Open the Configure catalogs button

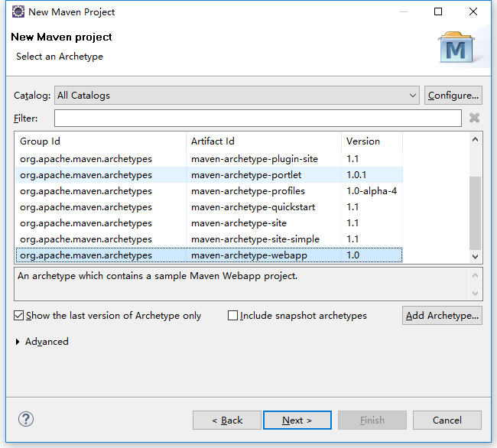click(453, 96)
